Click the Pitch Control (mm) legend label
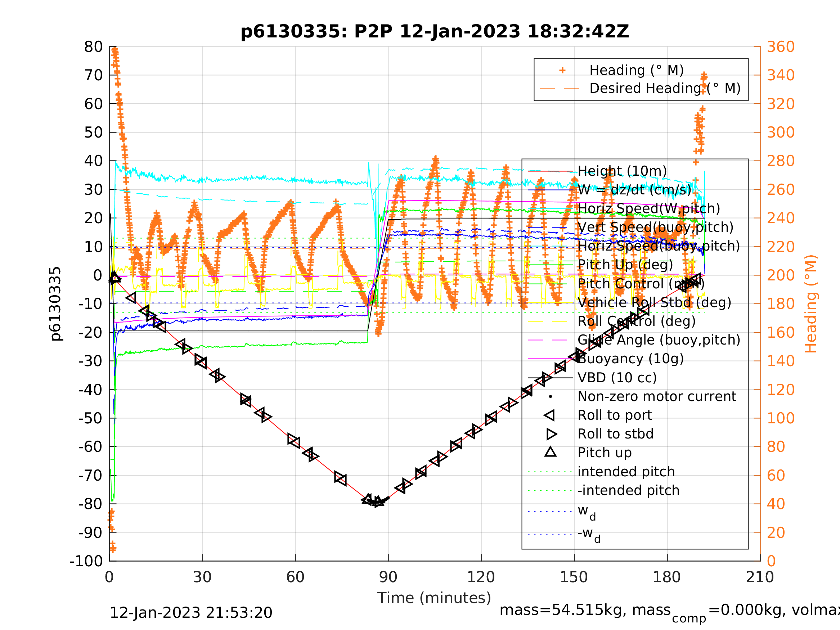 click(641, 283)
